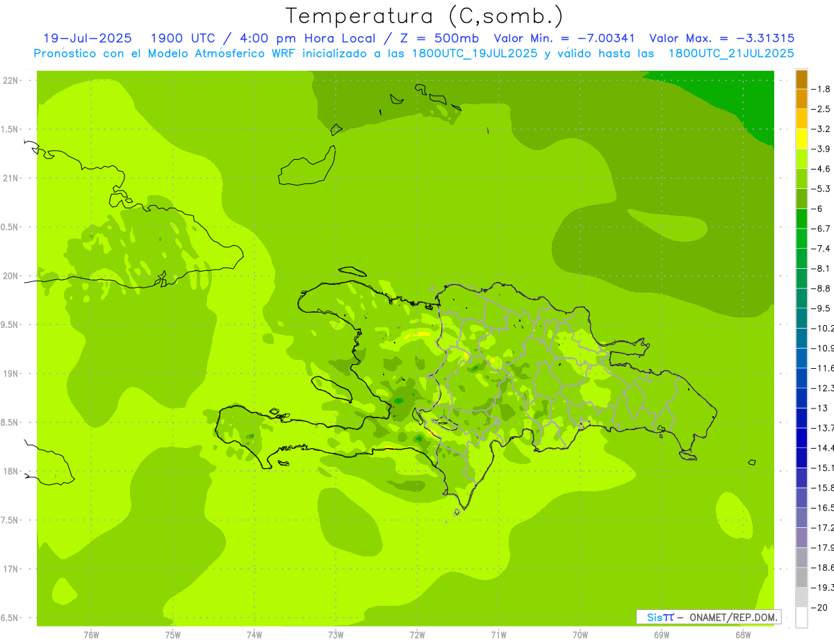
Task: Click the legend value '-8.8'
Action: (821, 288)
